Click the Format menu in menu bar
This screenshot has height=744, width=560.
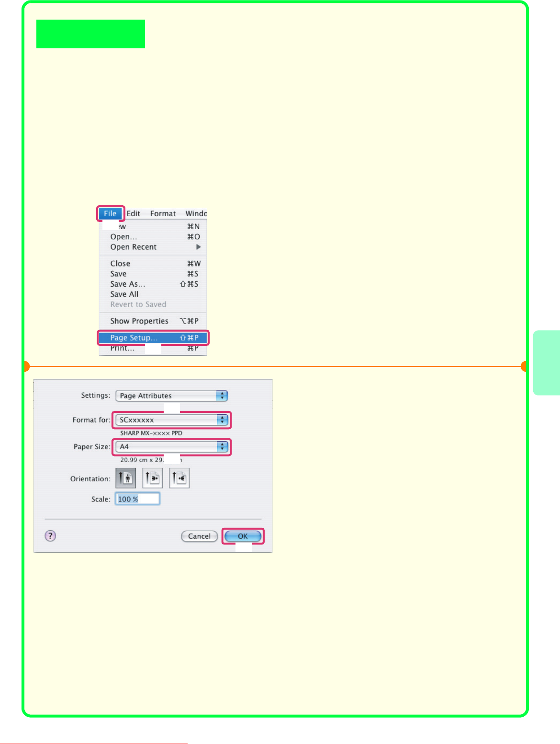[163, 213]
